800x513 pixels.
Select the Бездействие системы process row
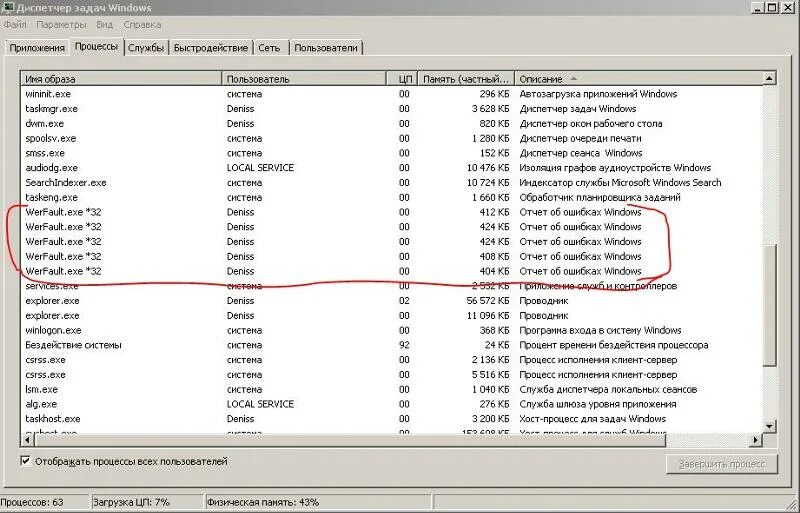point(392,345)
